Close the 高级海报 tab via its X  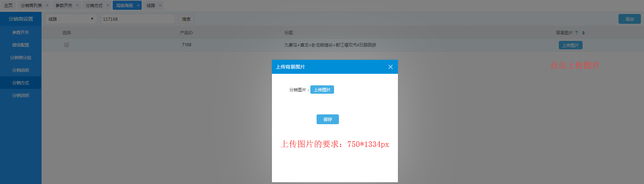[x=138, y=5]
